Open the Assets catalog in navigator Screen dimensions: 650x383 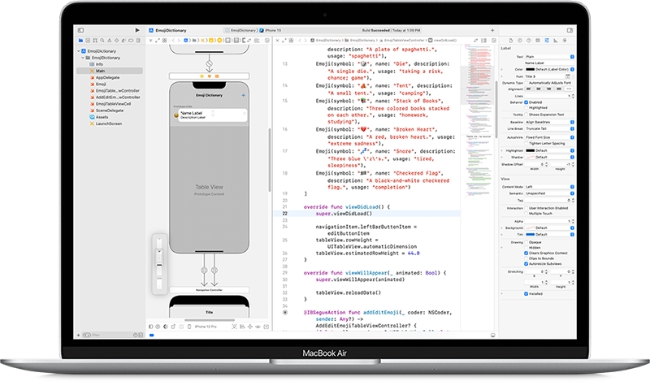point(102,117)
